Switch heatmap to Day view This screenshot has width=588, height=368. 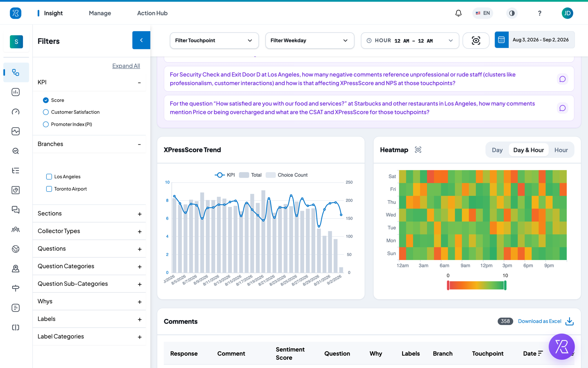pyautogui.click(x=497, y=150)
